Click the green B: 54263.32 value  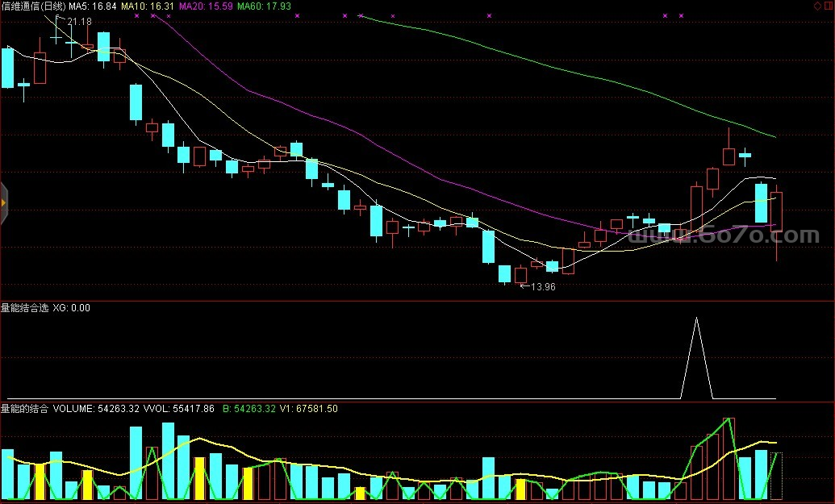tap(249, 409)
